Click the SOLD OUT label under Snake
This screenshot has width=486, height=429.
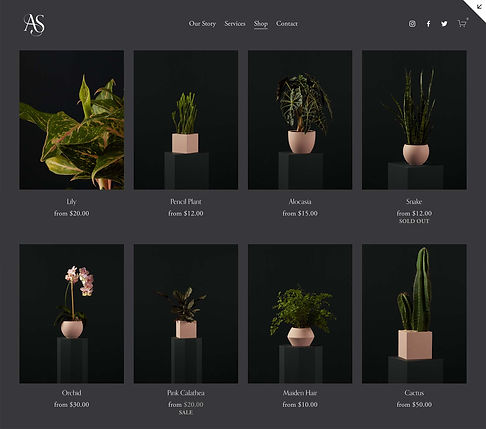click(414, 221)
